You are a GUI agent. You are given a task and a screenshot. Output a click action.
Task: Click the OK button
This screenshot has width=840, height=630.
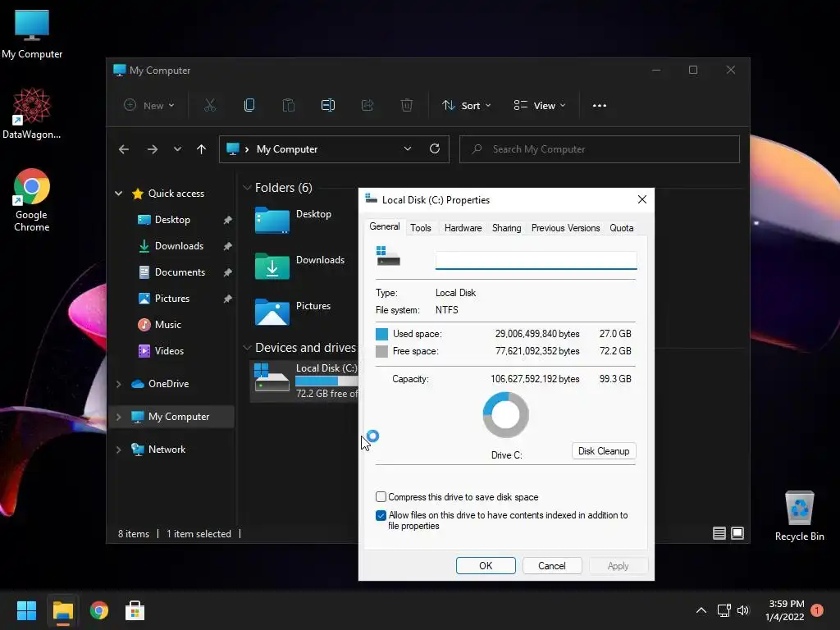(486, 566)
